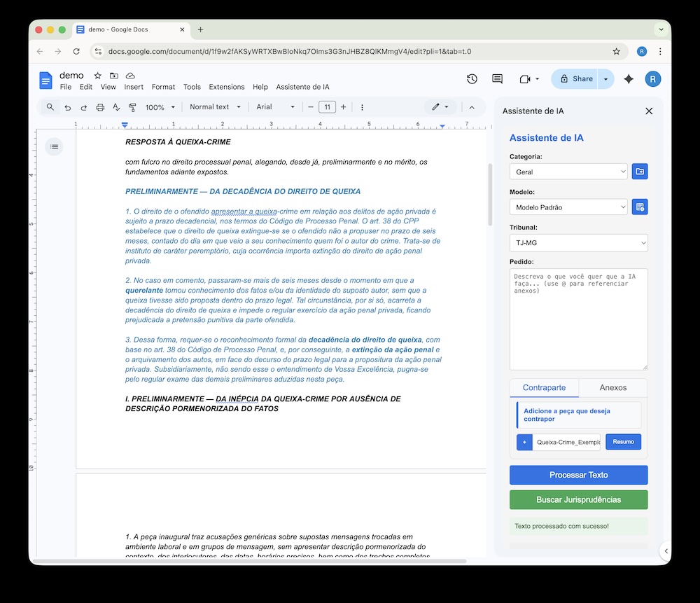Open the comments icon
The image size is (700, 603).
497,79
